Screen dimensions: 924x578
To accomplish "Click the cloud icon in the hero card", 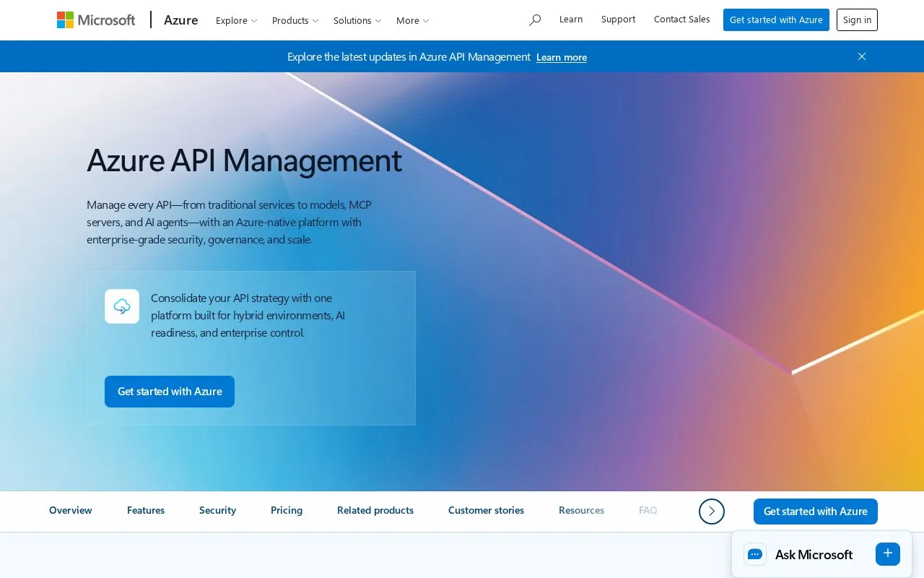I will pos(122,306).
